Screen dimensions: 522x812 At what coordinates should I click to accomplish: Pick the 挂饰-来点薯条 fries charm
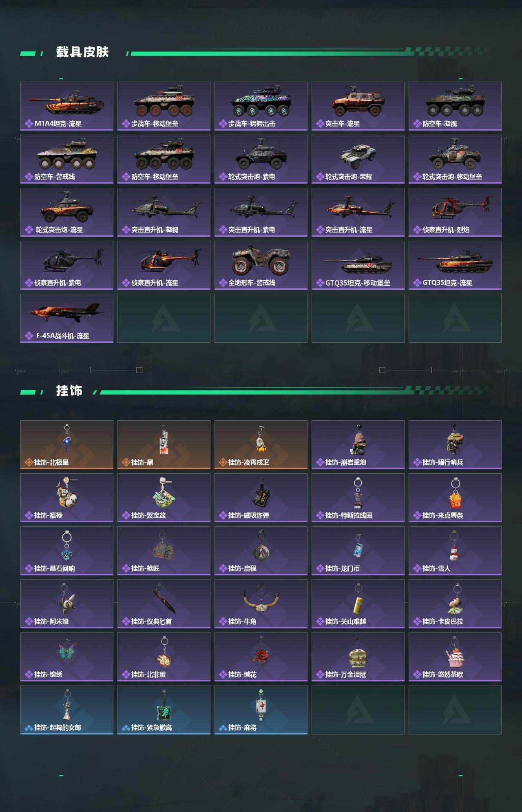pyautogui.click(x=455, y=498)
